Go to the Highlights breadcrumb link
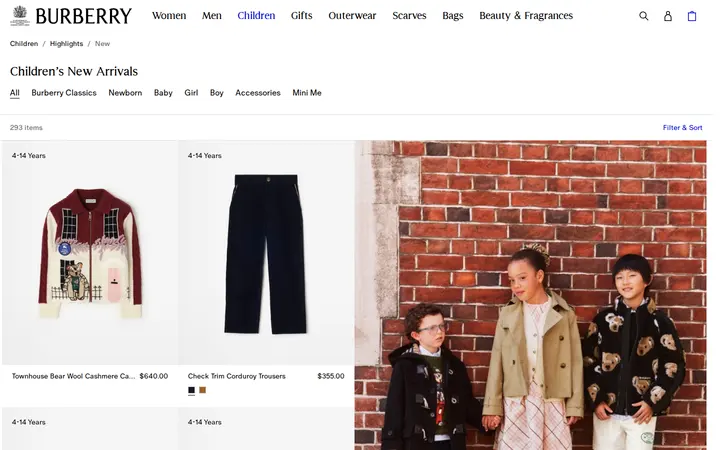 67,44
